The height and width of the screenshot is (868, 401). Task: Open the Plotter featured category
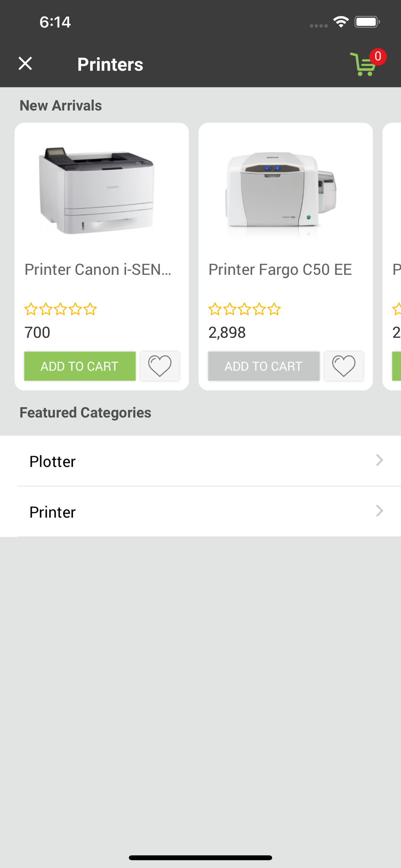(53, 461)
